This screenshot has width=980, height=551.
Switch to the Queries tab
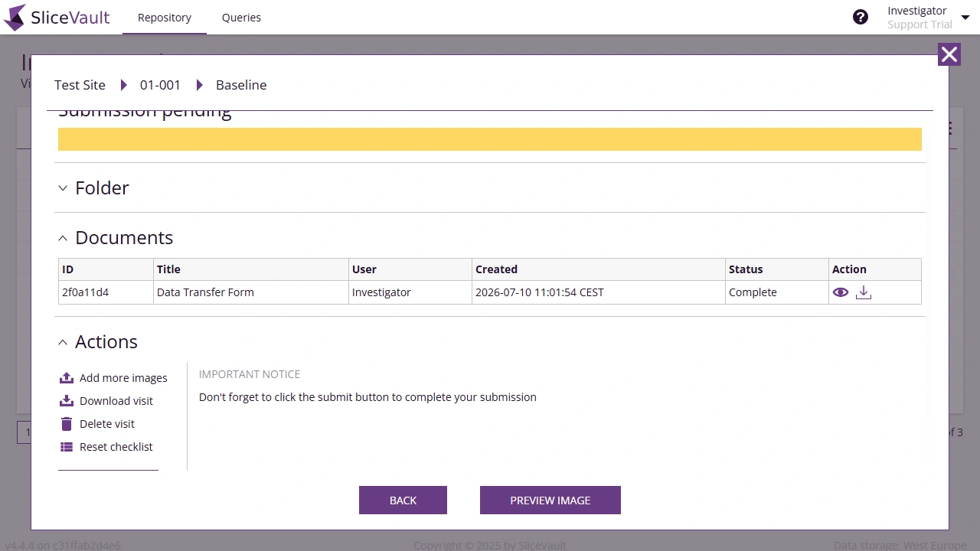click(x=241, y=18)
